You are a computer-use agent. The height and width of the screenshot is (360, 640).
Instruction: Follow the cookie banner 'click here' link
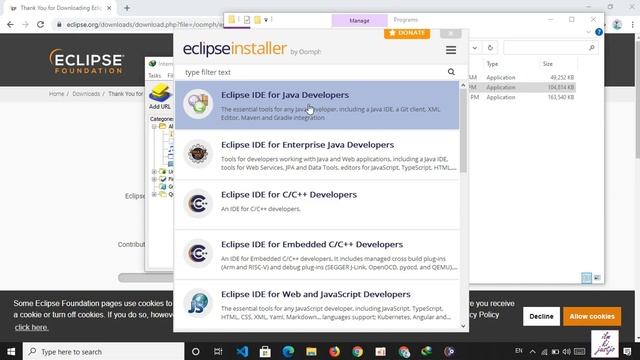pos(31,327)
